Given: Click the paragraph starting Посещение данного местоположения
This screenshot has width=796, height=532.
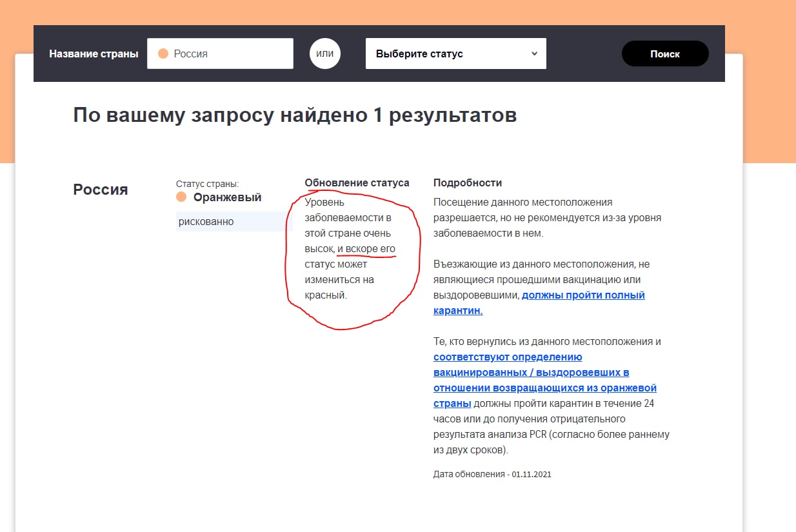Looking at the screenshot, I should pyautogui.click(x=547, y=217).
